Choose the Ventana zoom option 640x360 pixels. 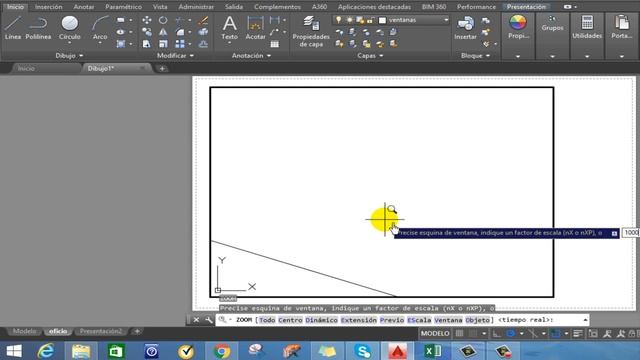(448, 320)
